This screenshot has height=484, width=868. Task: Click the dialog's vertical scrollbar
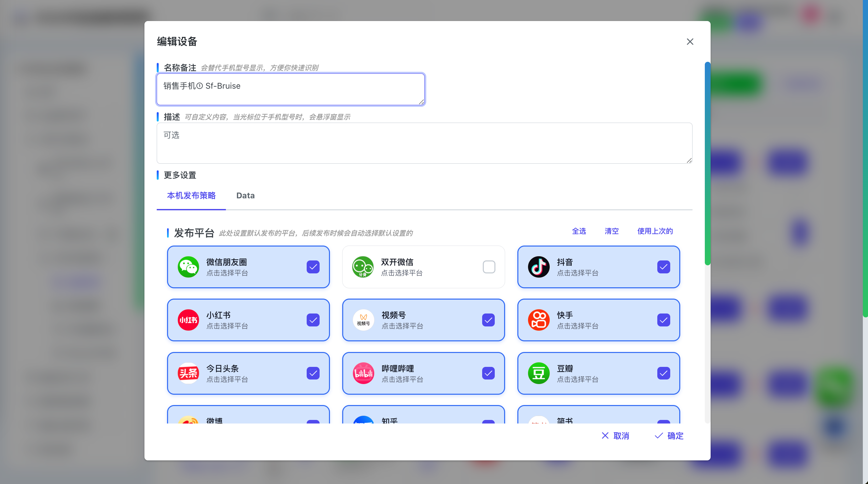707,162
